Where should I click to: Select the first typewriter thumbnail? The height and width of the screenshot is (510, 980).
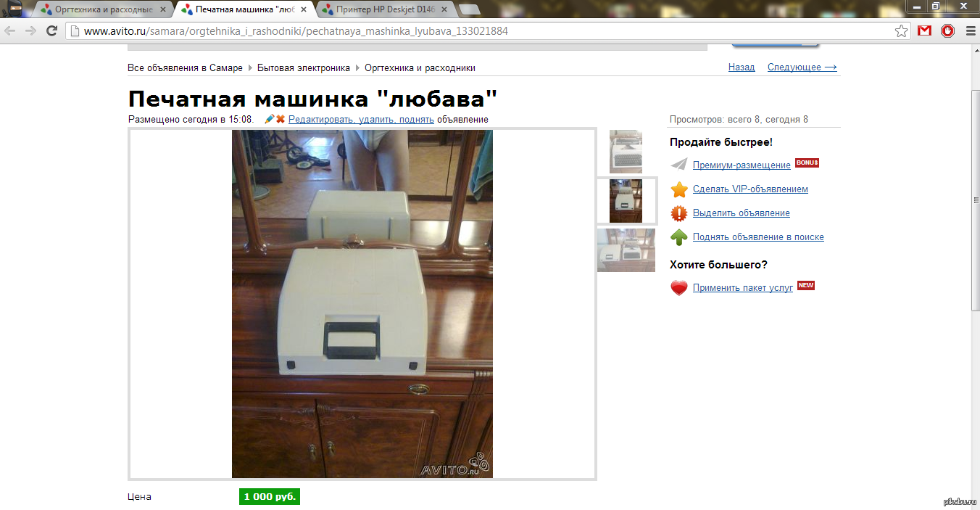click(626, 152)
